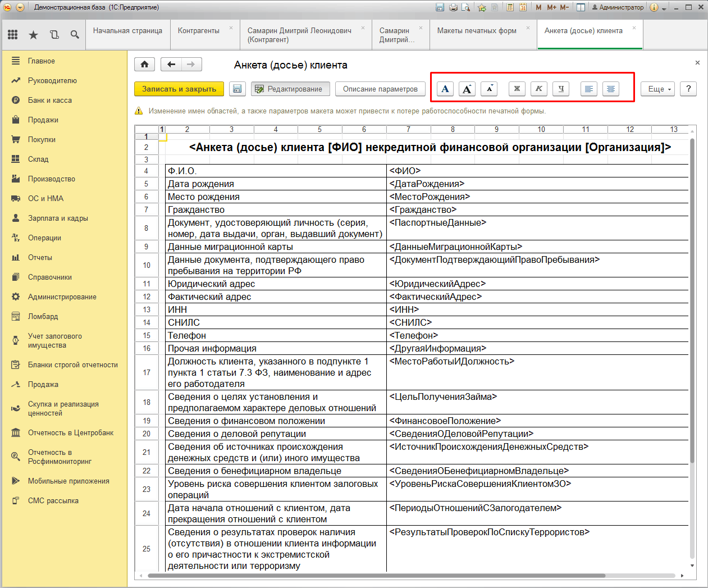
Task: Increase font size with enlarged A icon
Action: pyautogui.click(x=467, y=89)
